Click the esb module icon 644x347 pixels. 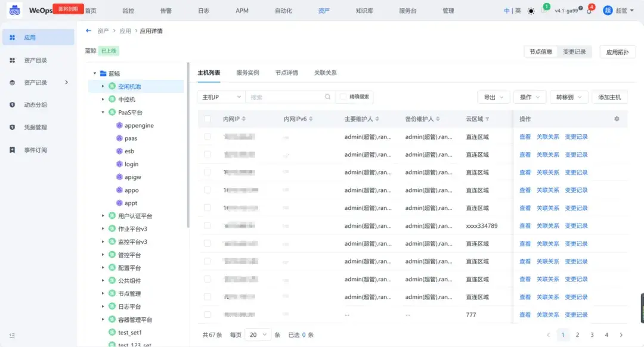click(x=119, y=151)
